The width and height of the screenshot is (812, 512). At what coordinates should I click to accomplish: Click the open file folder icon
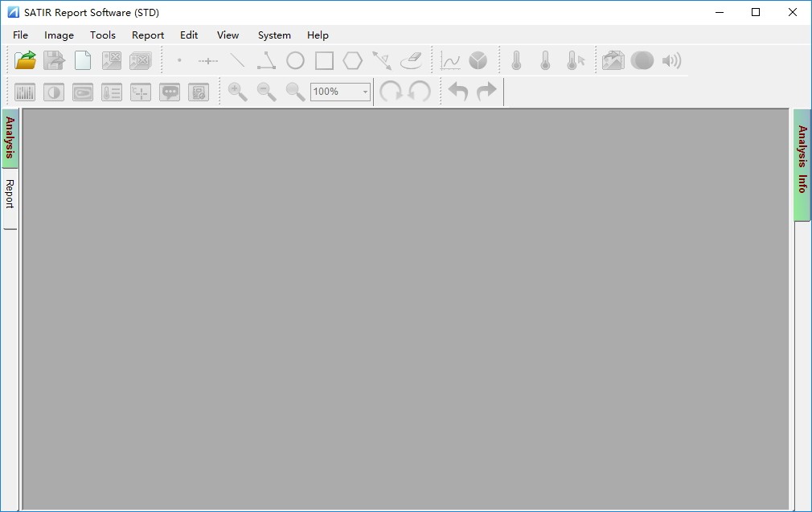click(x=26, y=60)
